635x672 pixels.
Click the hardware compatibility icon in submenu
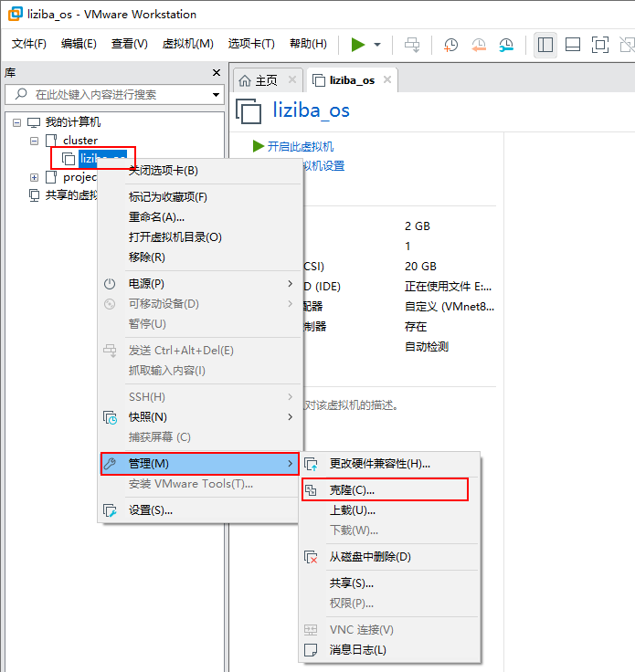(x=311, y=464)
